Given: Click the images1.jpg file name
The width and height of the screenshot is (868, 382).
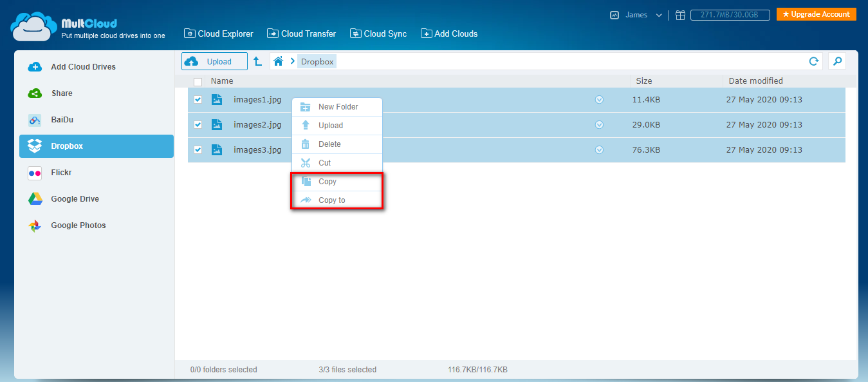Looking at the screenshot, I should point(257,100).
